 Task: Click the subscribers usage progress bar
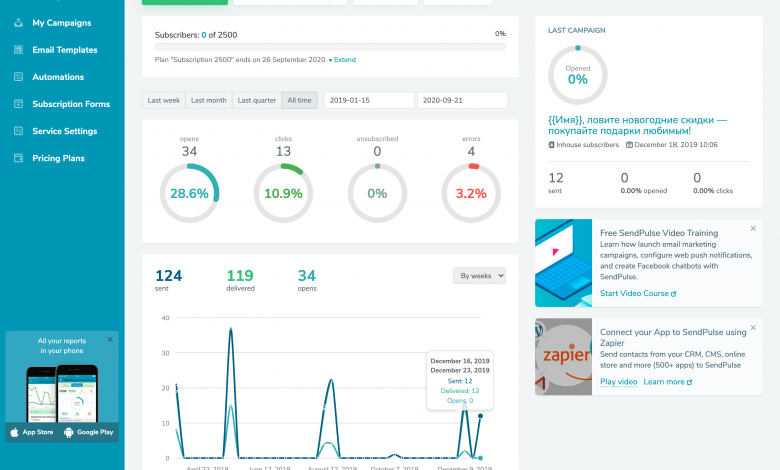(x=330, y=46)
